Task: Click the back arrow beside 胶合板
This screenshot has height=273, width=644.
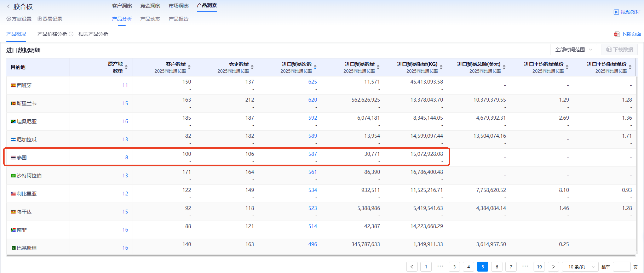Action: click(8, 7)
